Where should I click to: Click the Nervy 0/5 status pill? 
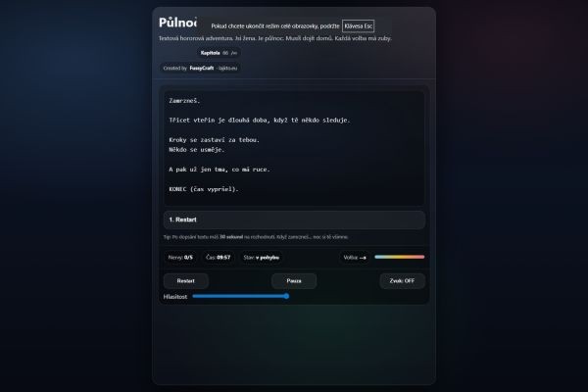[180, 258]
